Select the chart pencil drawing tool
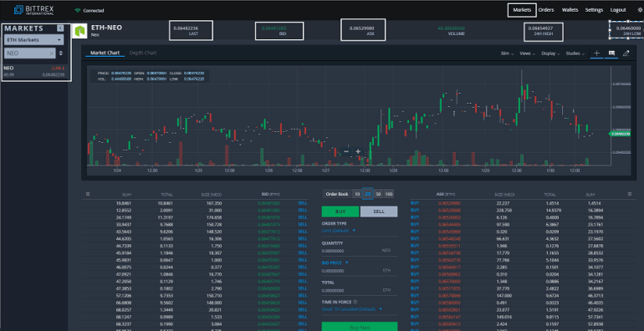 coord(626,53)
